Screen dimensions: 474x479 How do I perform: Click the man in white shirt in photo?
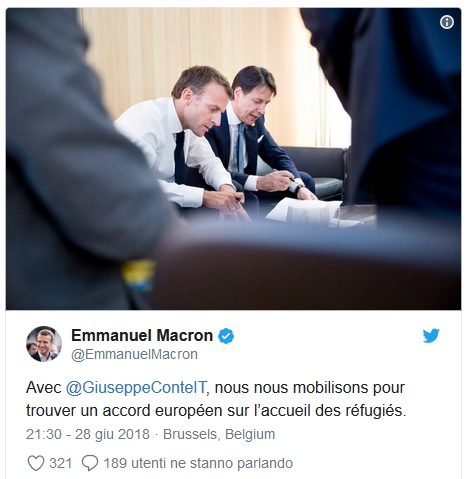coord(180,140)
